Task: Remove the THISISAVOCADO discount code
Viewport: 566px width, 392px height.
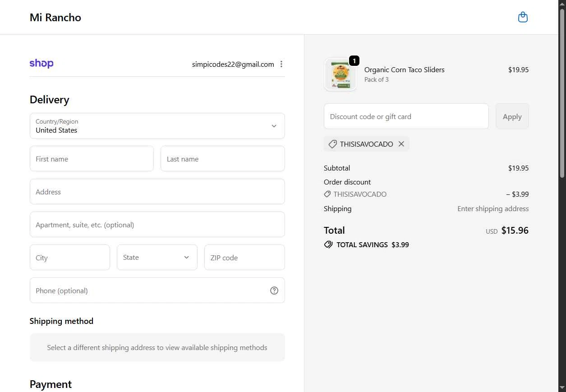Action: (x=401, y=144)
